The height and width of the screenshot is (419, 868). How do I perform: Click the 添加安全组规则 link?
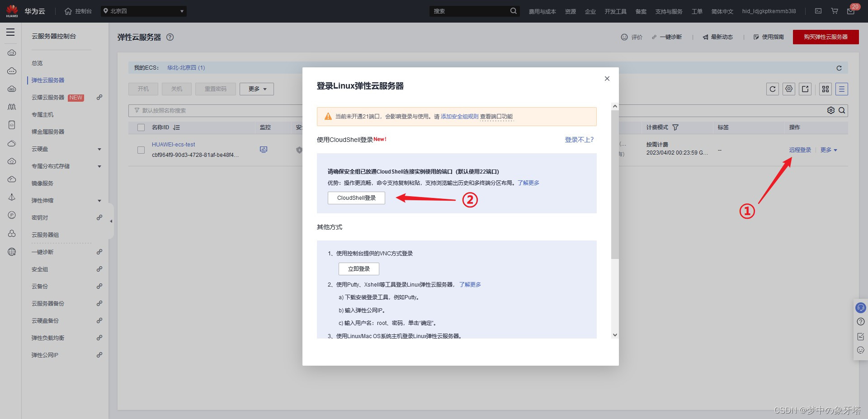pyautogui.click(x=459, y=117)
